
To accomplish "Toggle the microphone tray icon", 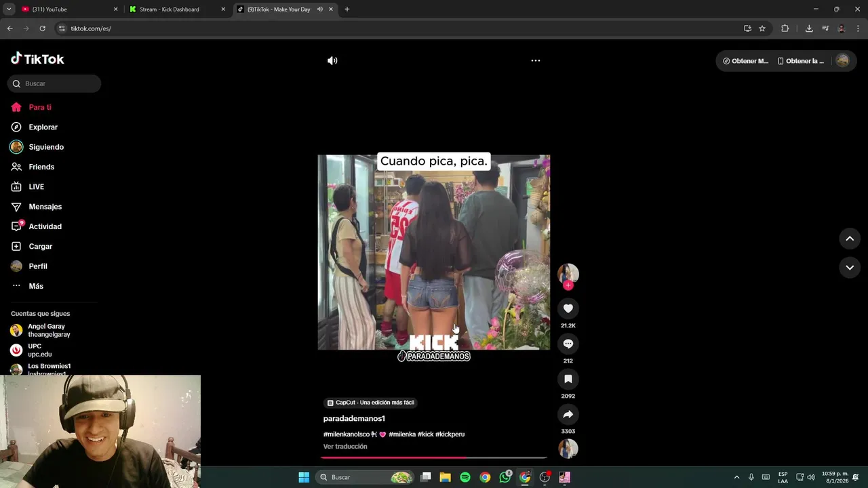I will 751,477.
